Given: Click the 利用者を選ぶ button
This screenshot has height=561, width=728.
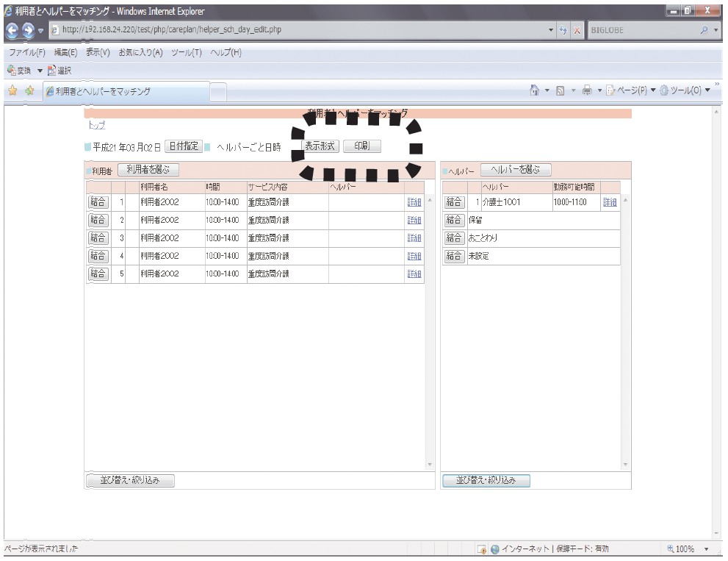Looking at the screenshot, I should click(148, 170).
